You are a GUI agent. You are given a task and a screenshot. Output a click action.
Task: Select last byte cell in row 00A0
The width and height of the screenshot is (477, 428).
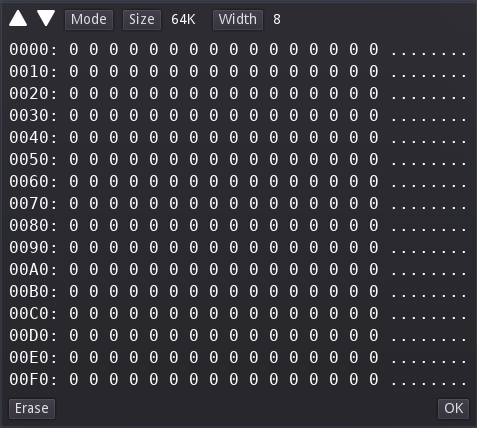tap(374, 270)
